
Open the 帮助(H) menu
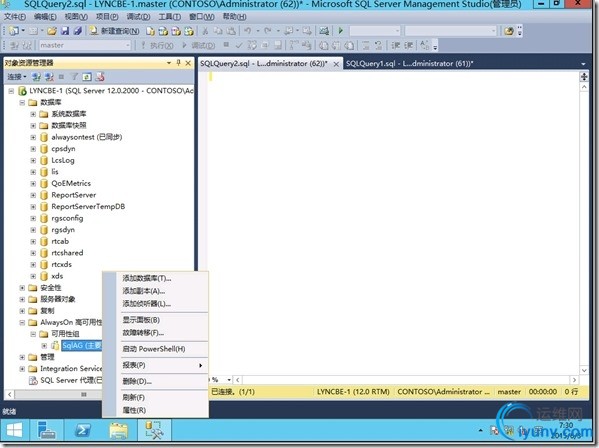pyautogui.click(x=234, y=17)
